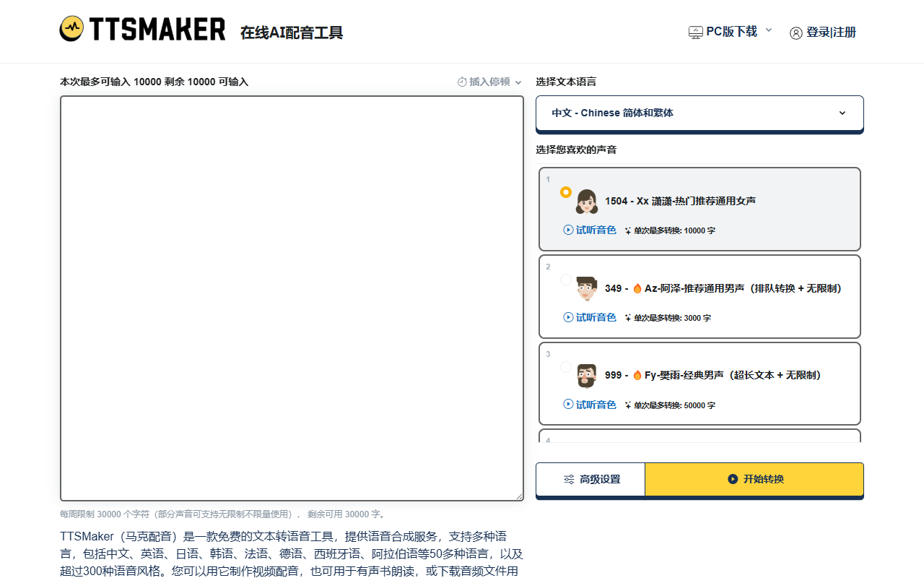
Task: Open the 选择文本语言 Chinese language dropdown
Action: (699, 113)
